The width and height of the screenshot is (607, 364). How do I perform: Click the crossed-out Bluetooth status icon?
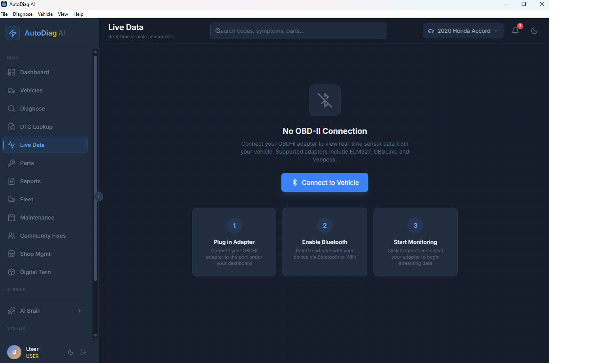[x=324, y=100]
